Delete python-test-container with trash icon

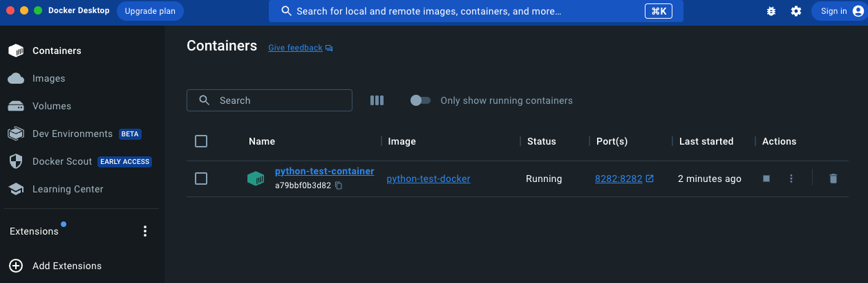(x=833, y=179)
